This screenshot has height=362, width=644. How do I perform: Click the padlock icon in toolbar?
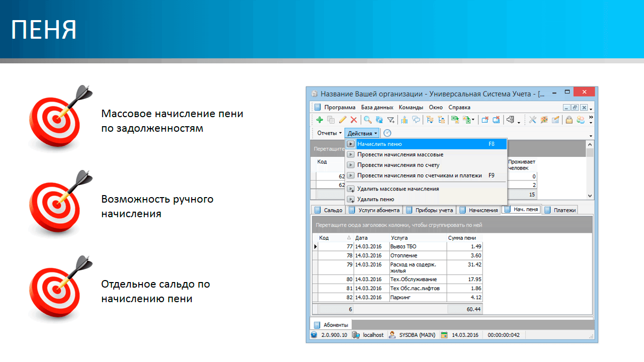(x=569, y=120)
